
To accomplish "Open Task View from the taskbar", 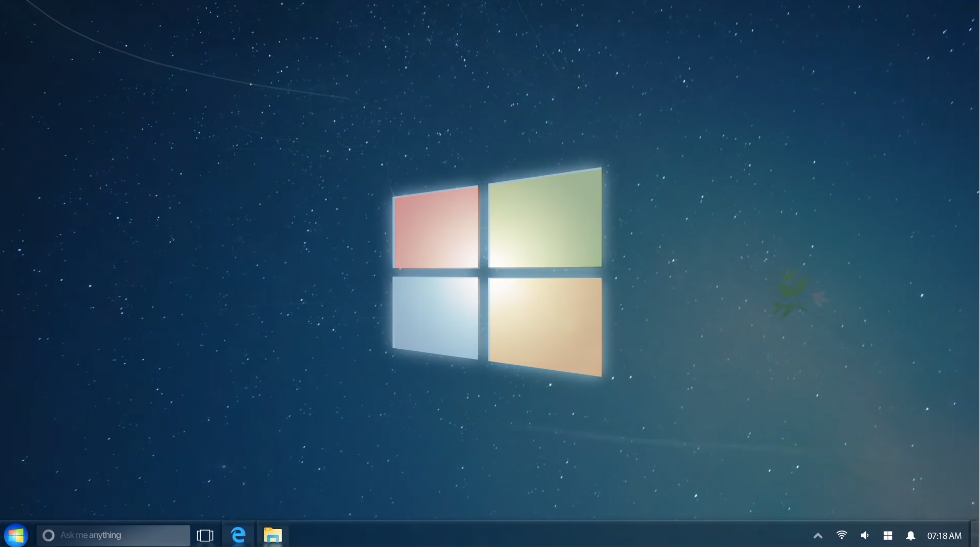I will (x=205, y=535).
